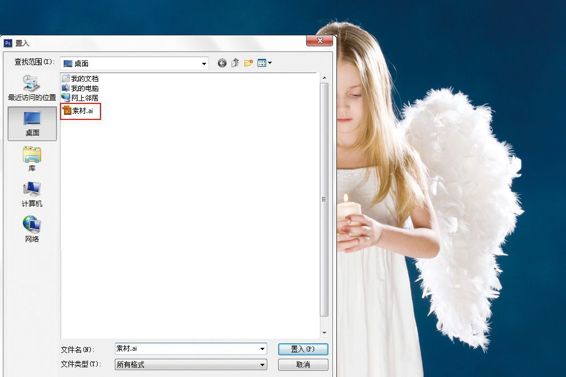Click the 文件名 input field
Viewport: 566px width, 377px height.
click(x=191, y=349)
